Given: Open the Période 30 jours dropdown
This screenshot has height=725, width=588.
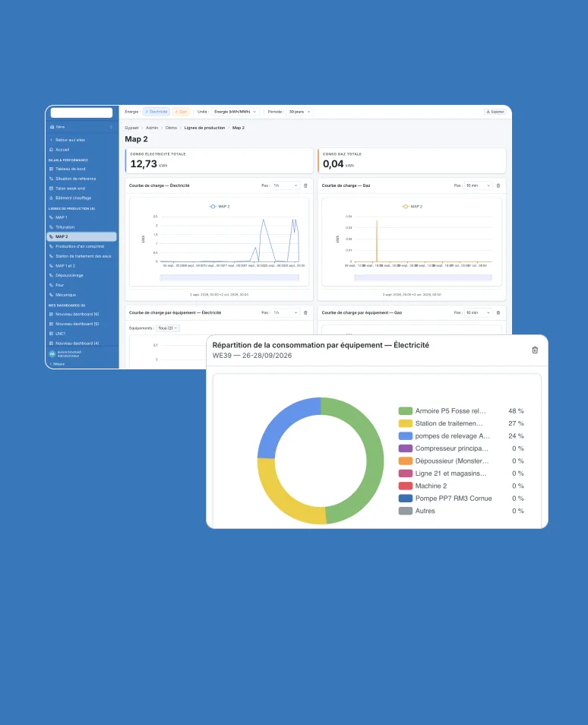Looking at the screenshot, I should [299, 112].
